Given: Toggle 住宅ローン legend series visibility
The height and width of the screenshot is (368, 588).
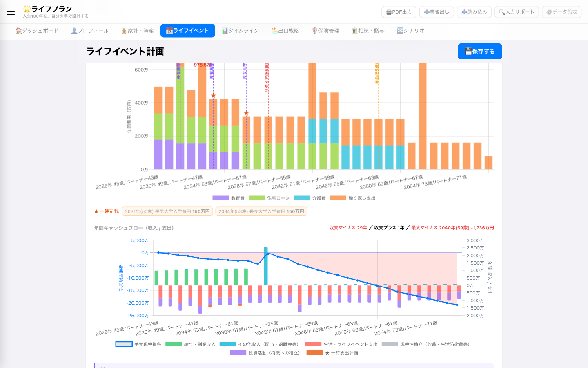Looking at the screenshot, I should coord(269,198).
